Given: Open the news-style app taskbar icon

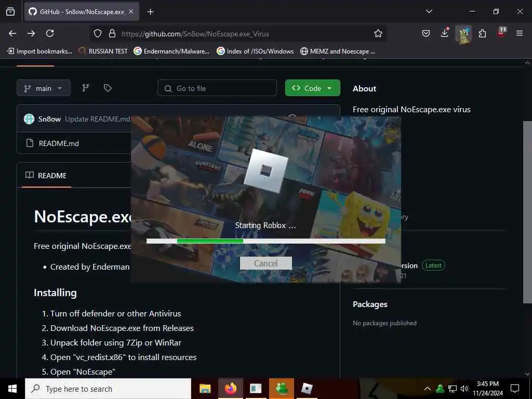Looking at the screenshot, I should point(256,389).
